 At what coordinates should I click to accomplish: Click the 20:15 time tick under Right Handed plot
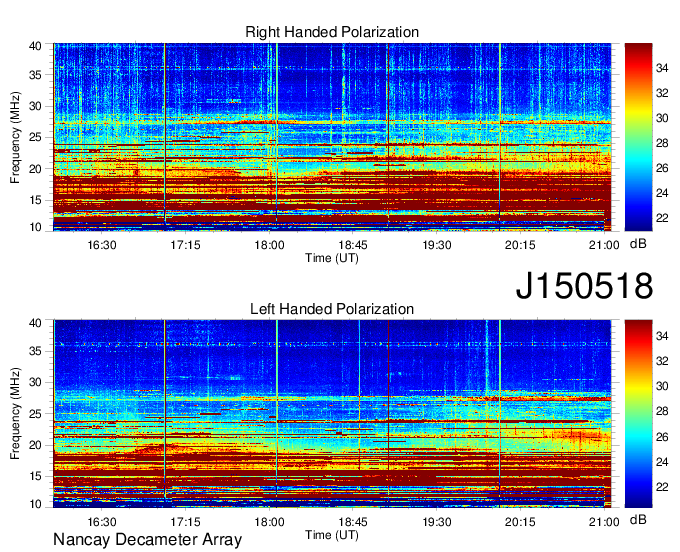coord(520,245)
